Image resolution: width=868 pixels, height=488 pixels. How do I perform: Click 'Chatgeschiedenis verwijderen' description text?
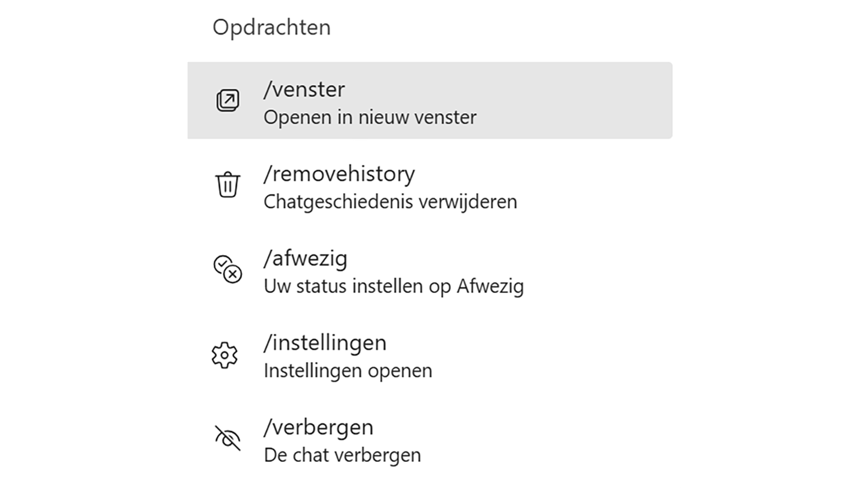tap(390, 202)
